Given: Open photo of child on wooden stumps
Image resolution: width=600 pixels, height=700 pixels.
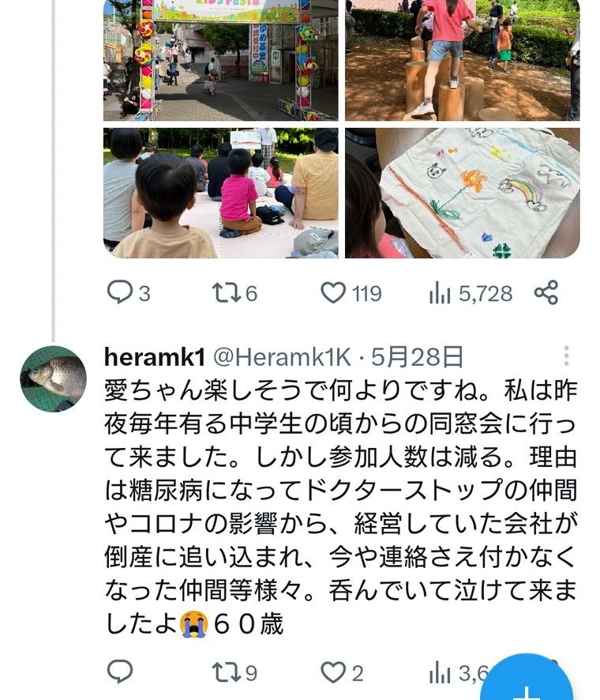Looking at the screenshot, I should point(463,60).
